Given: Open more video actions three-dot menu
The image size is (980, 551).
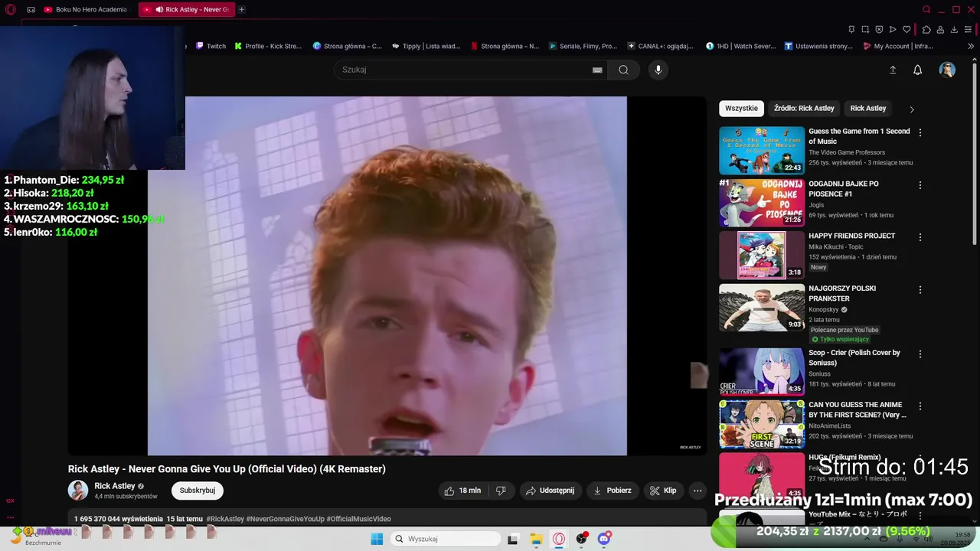Looking at the screenshot, I should click(697, 491).
